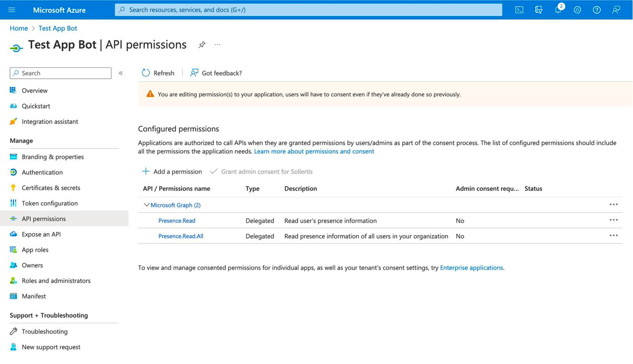This screenshot has width=633, height=364.
Task: Click the Expose an API cloud icon
Action: pyautogui.click(x=13, y=234)
